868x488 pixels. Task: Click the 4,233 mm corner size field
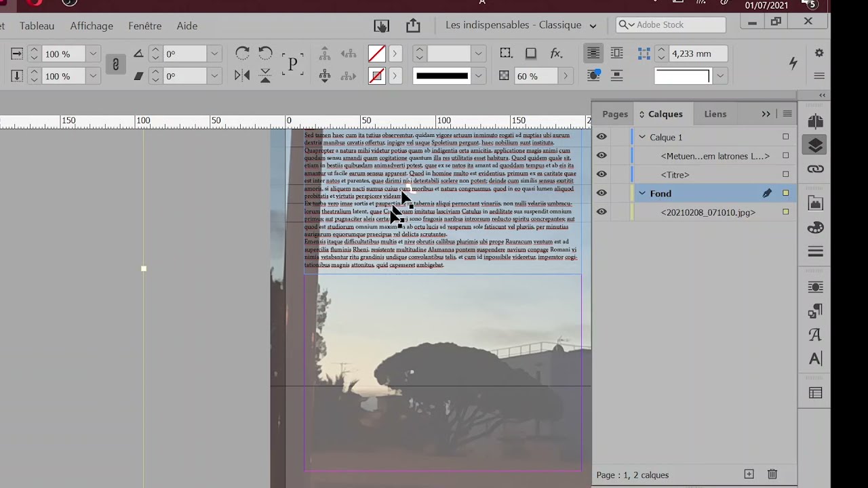tap(698, 54)
